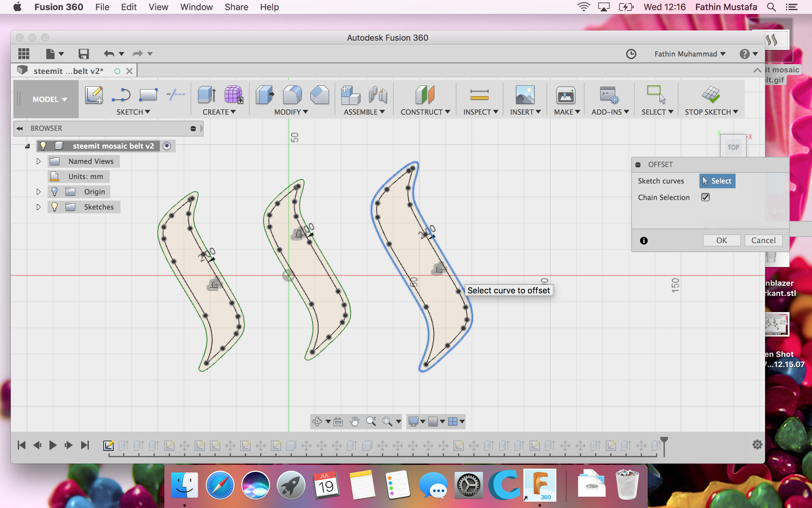812x508 pixels.
Task: Toggle visibility lightbulb of Origin folder
Action: tap(54, 191)
